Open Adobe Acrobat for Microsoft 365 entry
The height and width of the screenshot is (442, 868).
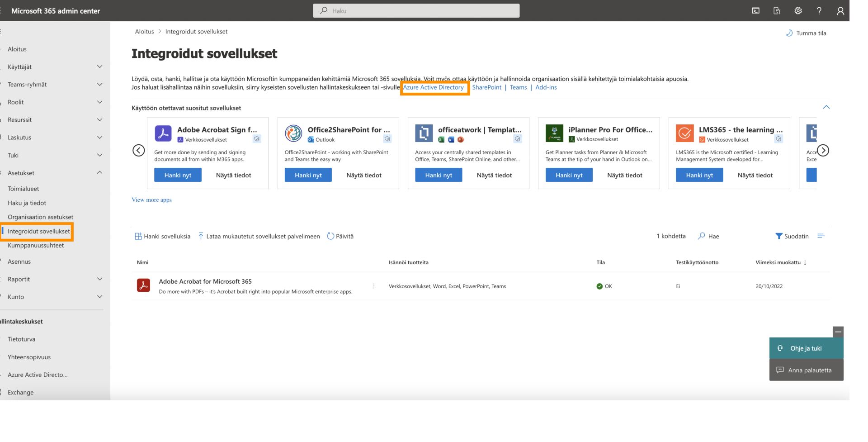(205, 281)
